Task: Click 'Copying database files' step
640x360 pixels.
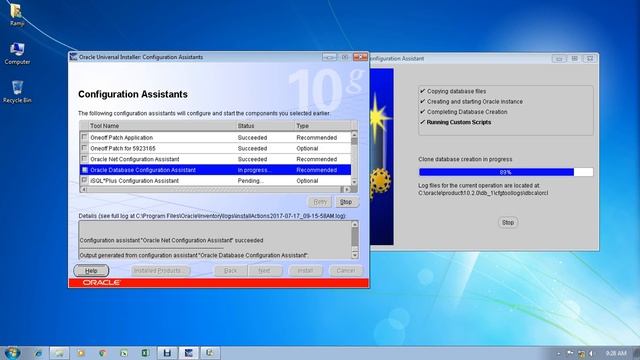Action: pos(456,91)
